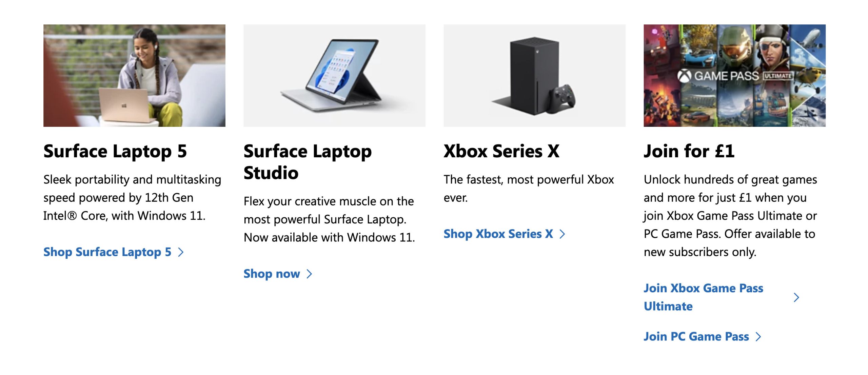Click the Xbox logo in Game Pass banner
868x375 pixels.
684,76
